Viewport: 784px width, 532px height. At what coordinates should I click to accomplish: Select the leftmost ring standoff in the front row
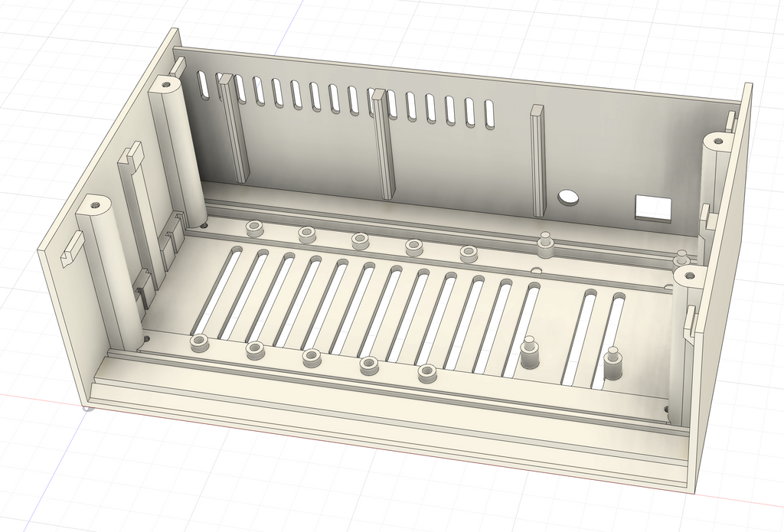[x=200, y=342]
